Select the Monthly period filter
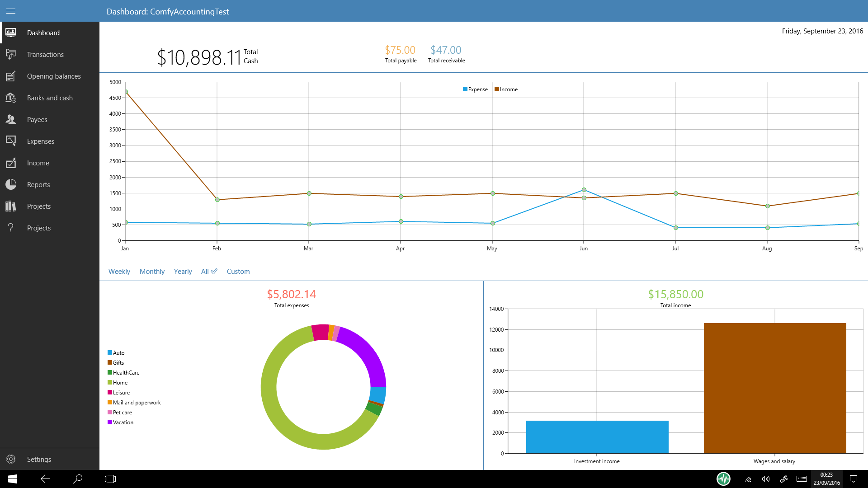 coord(152,272)
